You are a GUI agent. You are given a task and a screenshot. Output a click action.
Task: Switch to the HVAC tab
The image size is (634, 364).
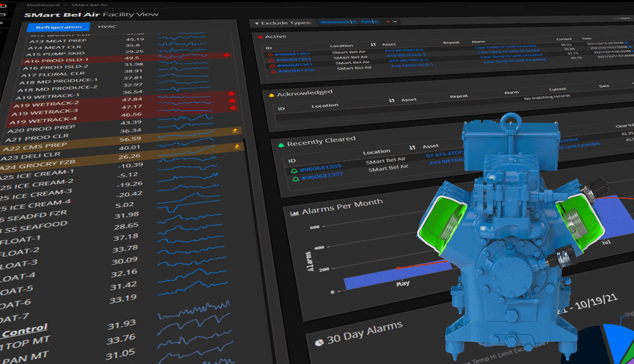[x=107, y=26]
